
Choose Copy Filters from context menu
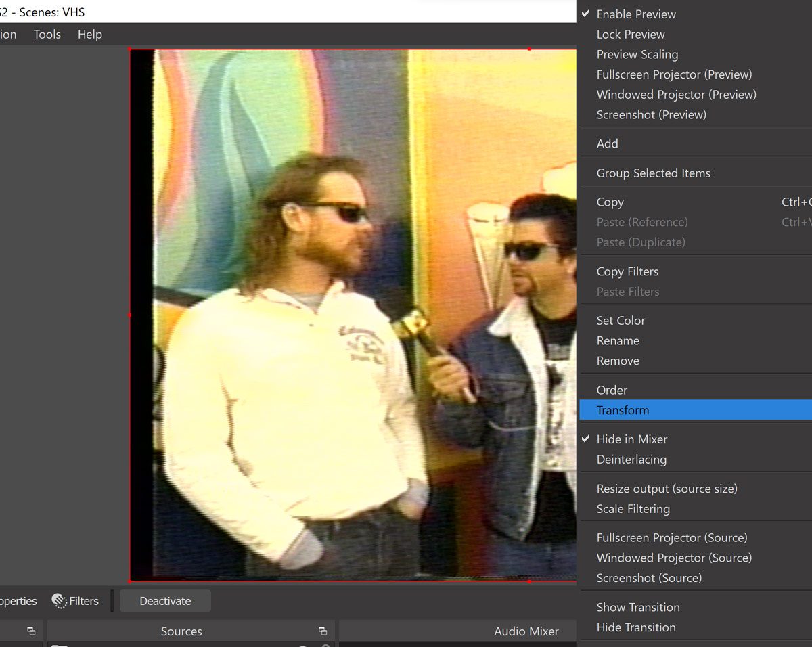click(627, 271)
